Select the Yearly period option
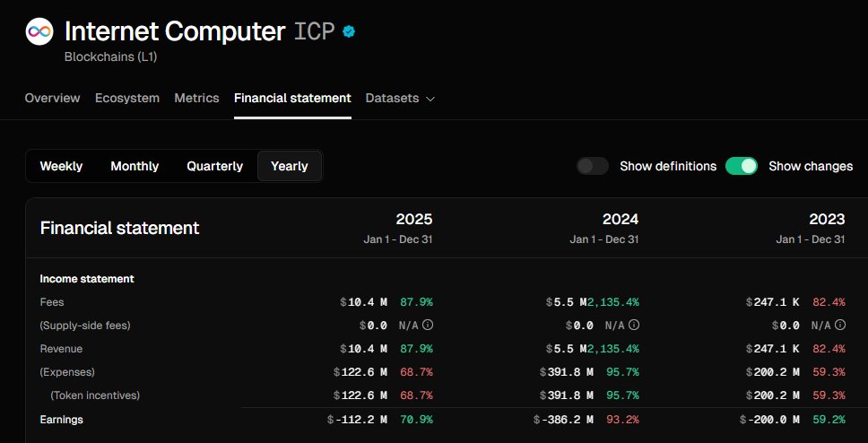Viewport: 868px width, 443px height. pyautogui.click(x=289, y=166)
